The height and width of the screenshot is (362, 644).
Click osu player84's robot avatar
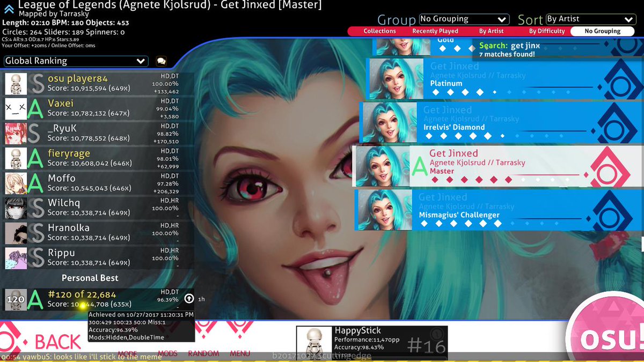click(x=16, y=84)
